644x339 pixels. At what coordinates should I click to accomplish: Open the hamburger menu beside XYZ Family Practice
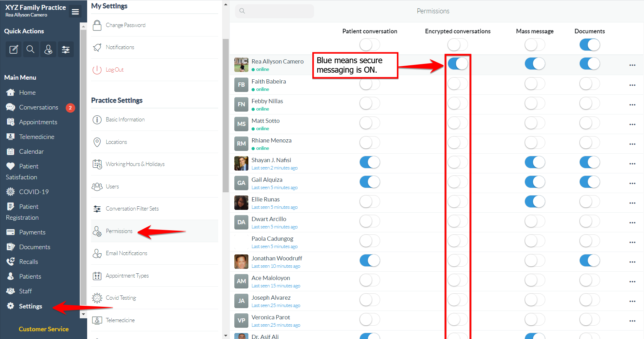click(75, 11)
